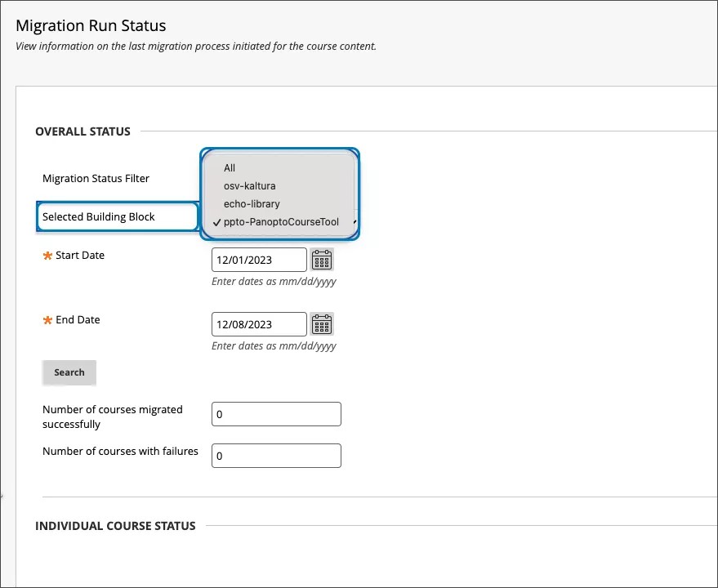Click the checkmark beside ppto-PanoptoCourseTool

click(x=216, y=221)
